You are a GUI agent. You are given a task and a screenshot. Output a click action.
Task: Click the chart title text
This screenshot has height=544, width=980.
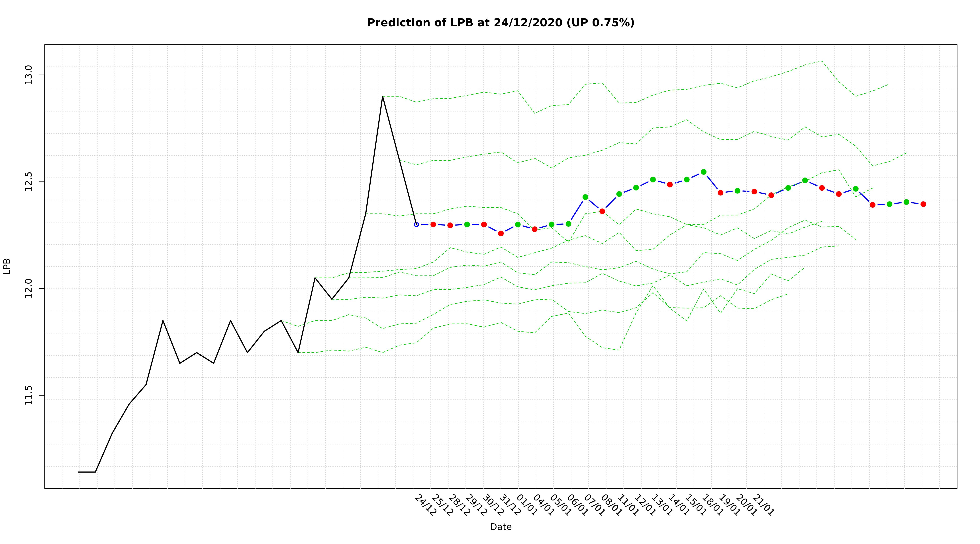tap(501, 23)
